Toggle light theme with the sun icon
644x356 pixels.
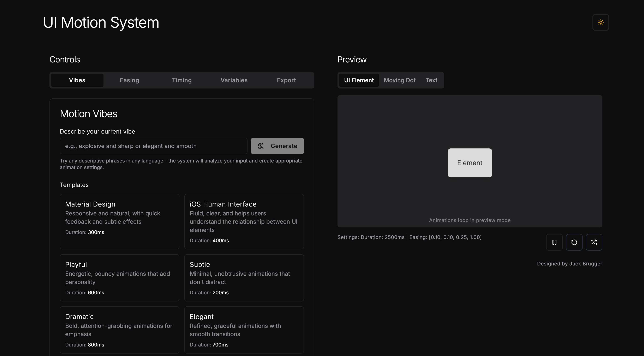(x=601, y=22)
